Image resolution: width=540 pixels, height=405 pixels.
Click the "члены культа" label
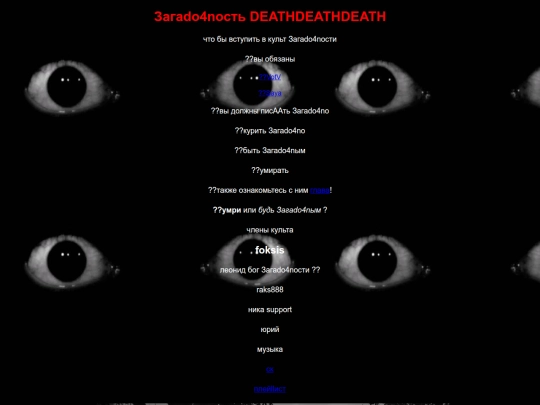(270, 230)
